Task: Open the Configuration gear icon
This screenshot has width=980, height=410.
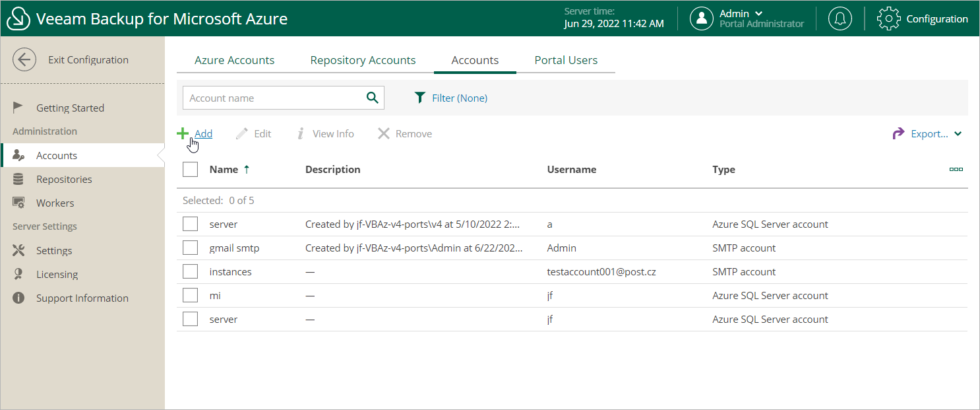Action: pyautogui.click(x=888, y=18)
